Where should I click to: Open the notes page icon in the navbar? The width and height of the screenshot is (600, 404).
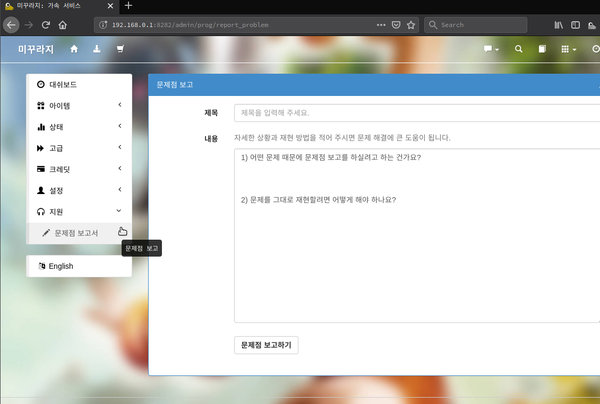(x=542, y=49)
